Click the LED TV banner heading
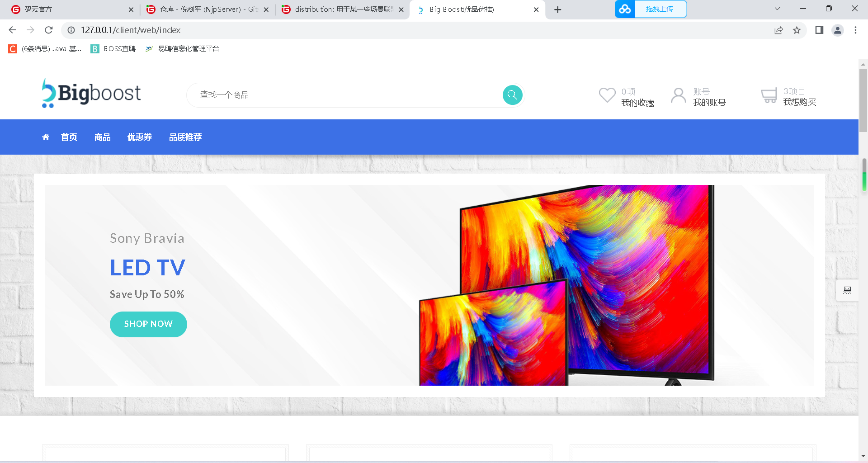Viewport: 868px width, 463px height. tap(148, 268)
